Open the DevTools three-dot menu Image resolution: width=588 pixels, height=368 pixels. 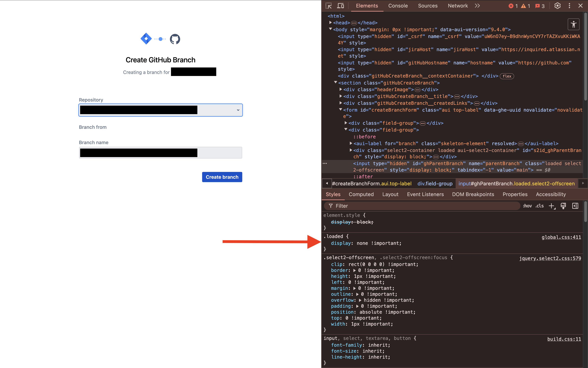[569, 6]
